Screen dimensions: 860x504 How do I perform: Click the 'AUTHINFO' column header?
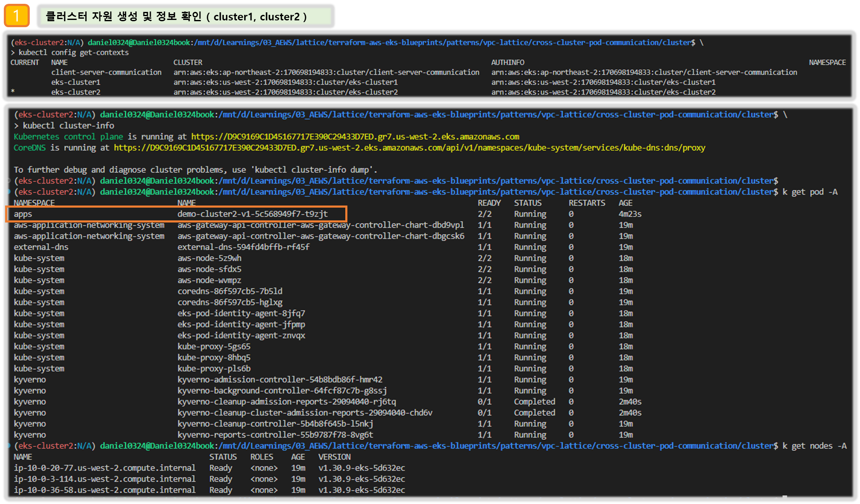tap(508, 62)
